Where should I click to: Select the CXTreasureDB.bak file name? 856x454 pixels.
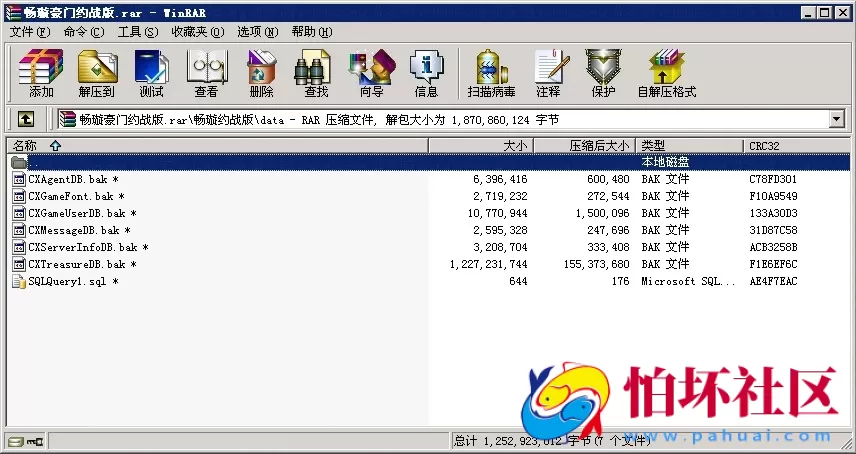(82, 264)
